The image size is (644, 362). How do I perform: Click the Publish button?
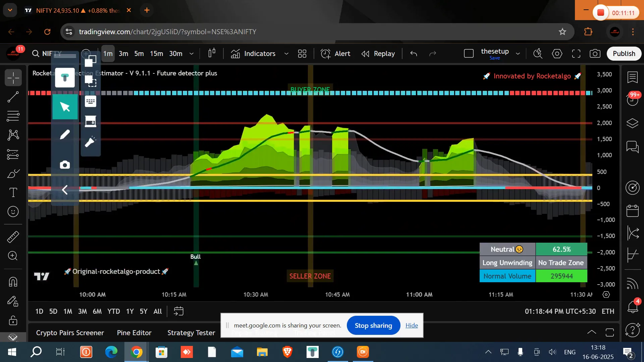click(624, 54)
